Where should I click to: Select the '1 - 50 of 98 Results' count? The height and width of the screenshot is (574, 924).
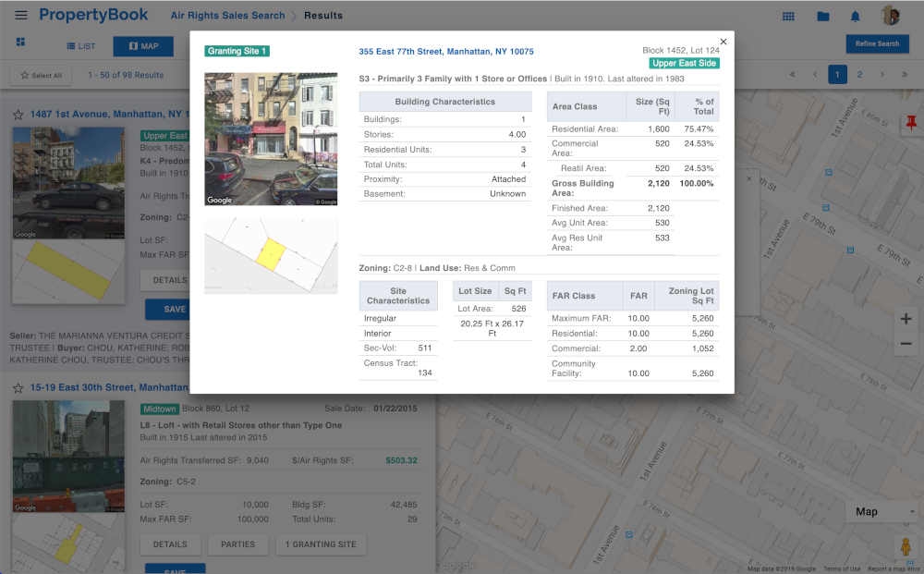(126, 75)
